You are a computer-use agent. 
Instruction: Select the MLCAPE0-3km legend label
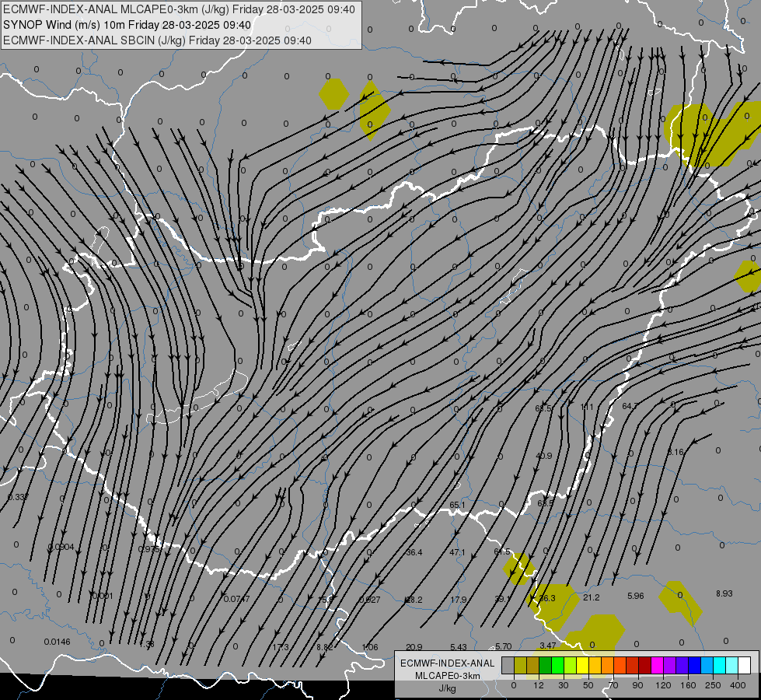447,676
